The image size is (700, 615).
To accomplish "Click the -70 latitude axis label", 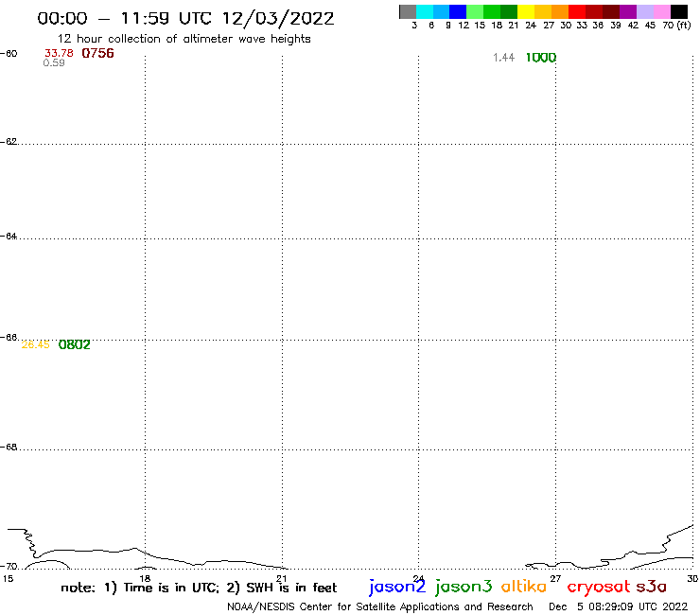I will [9, 567].
